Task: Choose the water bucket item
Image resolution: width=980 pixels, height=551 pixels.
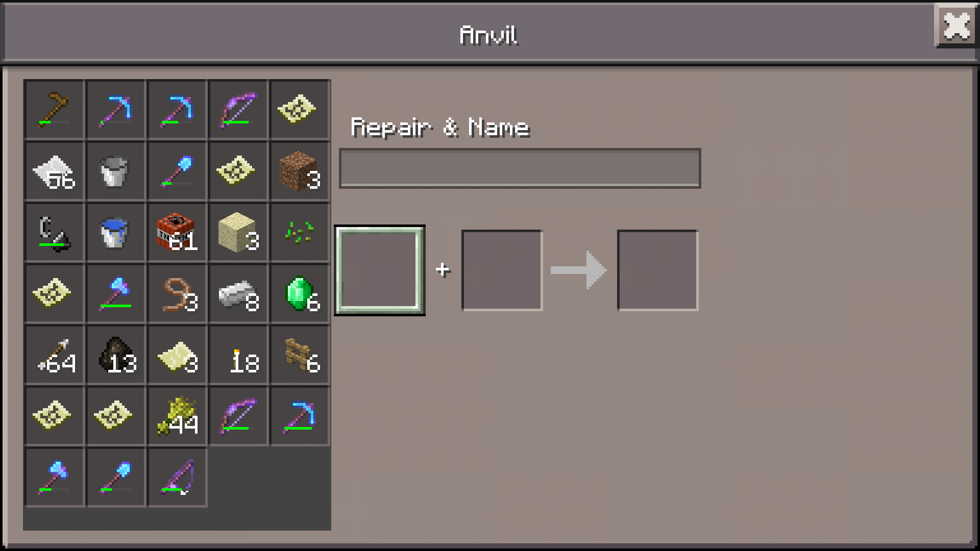Action: click(x=115, y=232)
